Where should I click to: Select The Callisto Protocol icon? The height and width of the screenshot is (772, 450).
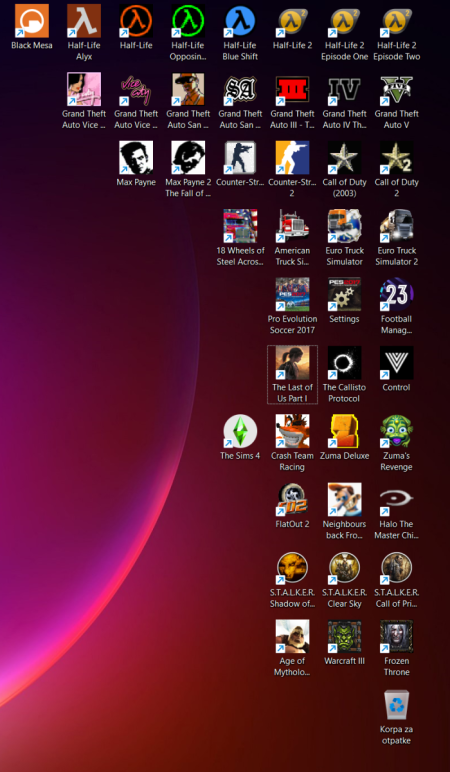point(345,363)
